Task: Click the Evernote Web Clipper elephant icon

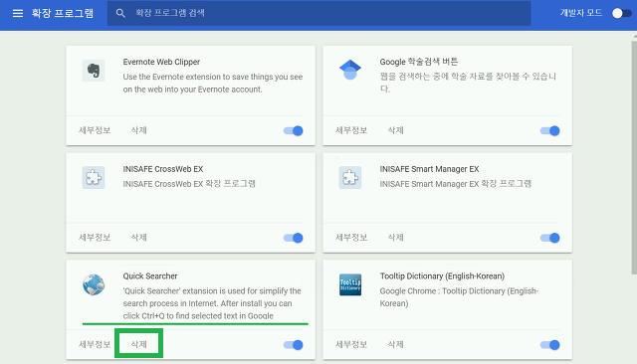Action: coord(94,71)
